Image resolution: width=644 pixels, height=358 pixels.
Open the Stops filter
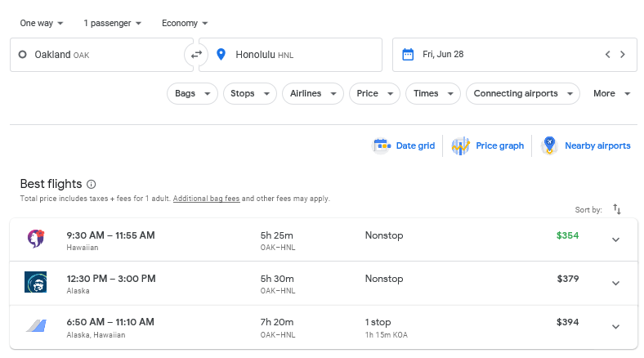tap(249, 94)
